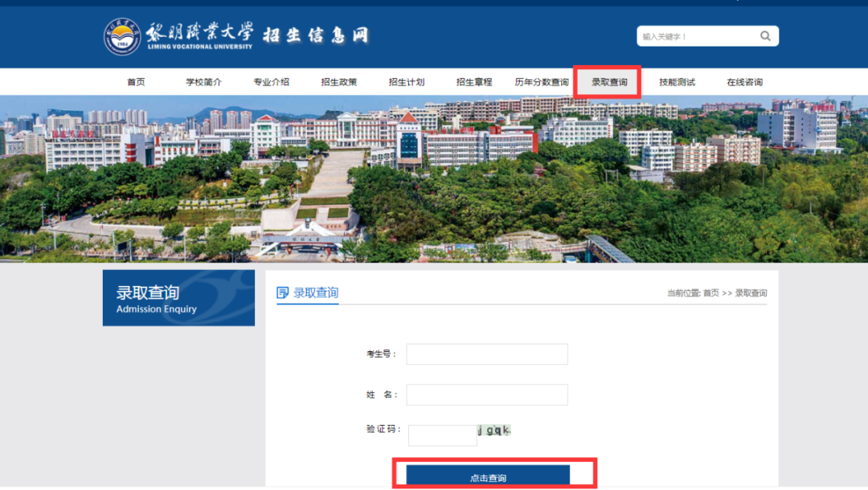Open the 招生章程 menu item

coord(473,81)
